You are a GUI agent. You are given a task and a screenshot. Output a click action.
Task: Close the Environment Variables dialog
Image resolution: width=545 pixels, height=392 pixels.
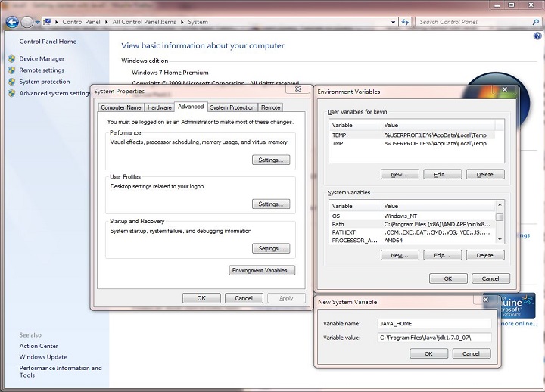(x=505, y=89)
